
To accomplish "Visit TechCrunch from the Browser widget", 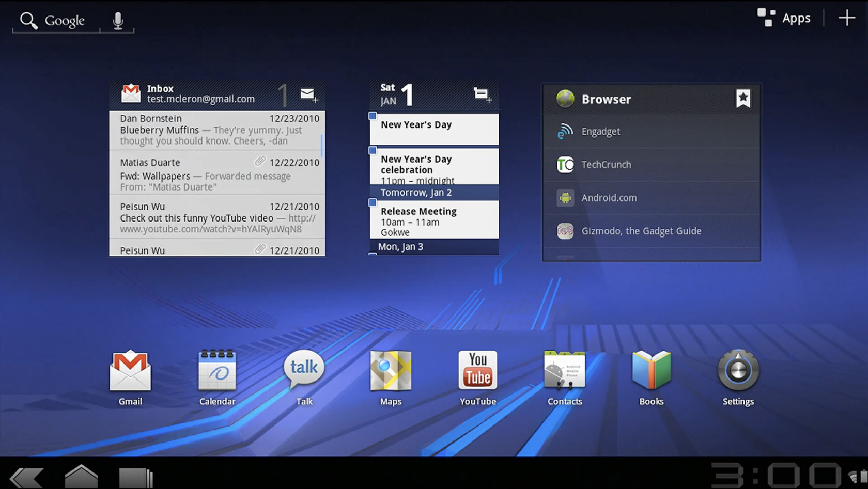I will tap(606, 165).
